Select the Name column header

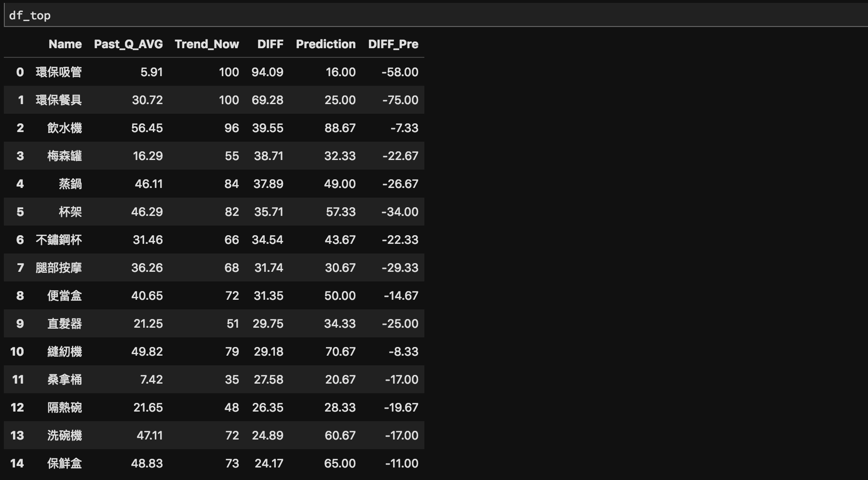[65, 44]
